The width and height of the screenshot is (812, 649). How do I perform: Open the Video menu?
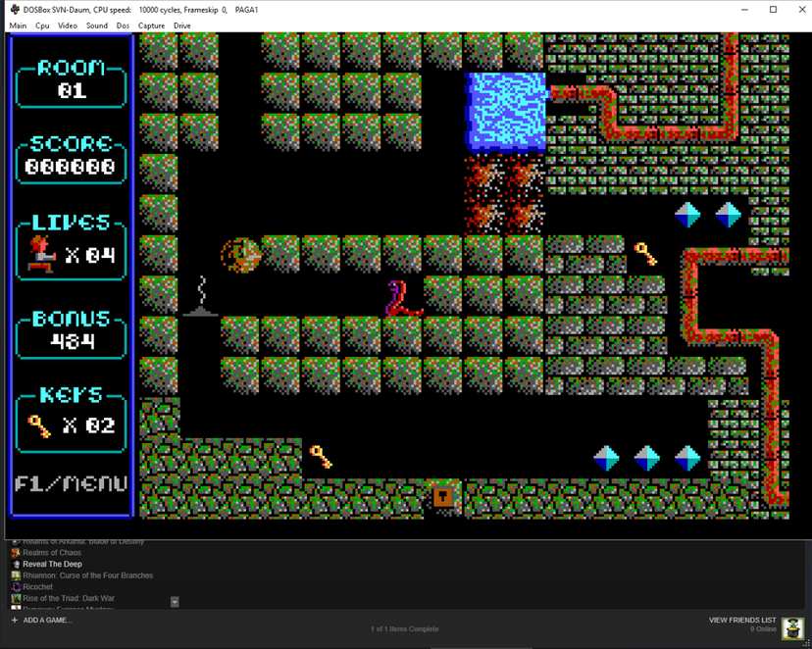click(68, 25)
